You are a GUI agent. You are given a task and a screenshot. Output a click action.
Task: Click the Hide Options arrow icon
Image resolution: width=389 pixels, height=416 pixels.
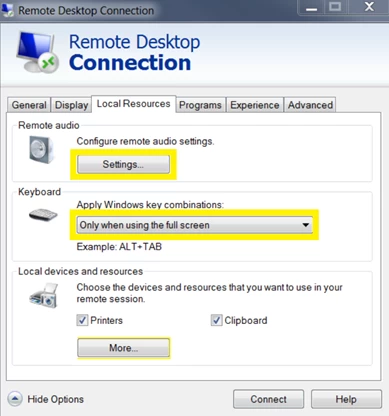click(x=15, y=398)
